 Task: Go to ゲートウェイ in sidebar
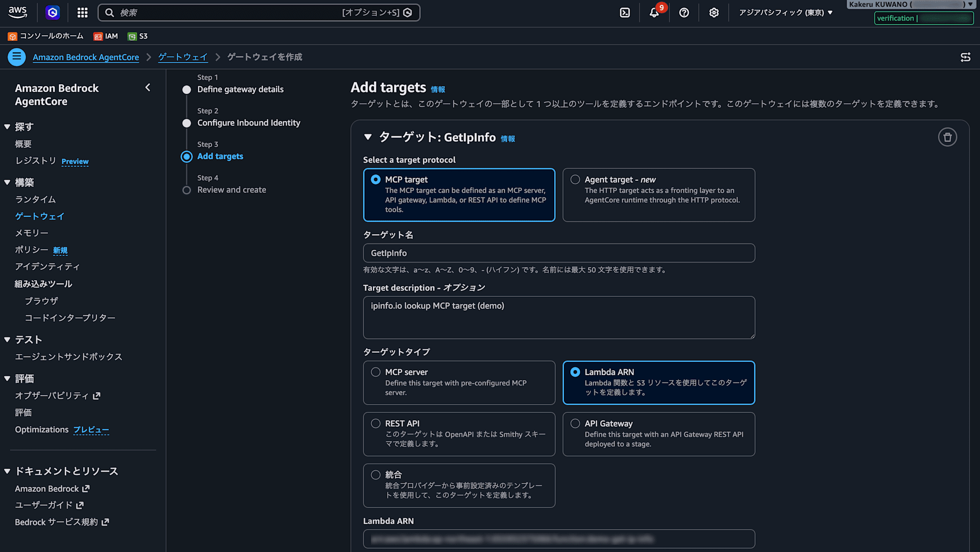39,216
